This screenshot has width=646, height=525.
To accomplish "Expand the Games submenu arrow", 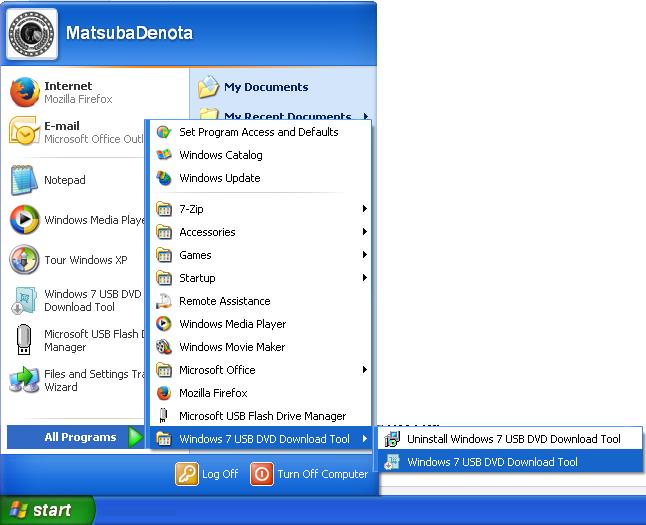I will pyautogui.click(x=364, y=255).
